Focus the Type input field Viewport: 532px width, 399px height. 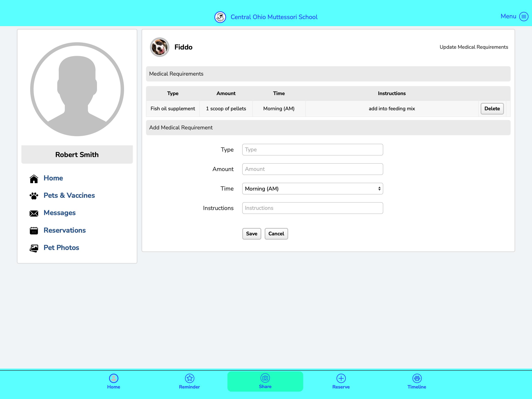pyautogui.click(x=312, y=150)
